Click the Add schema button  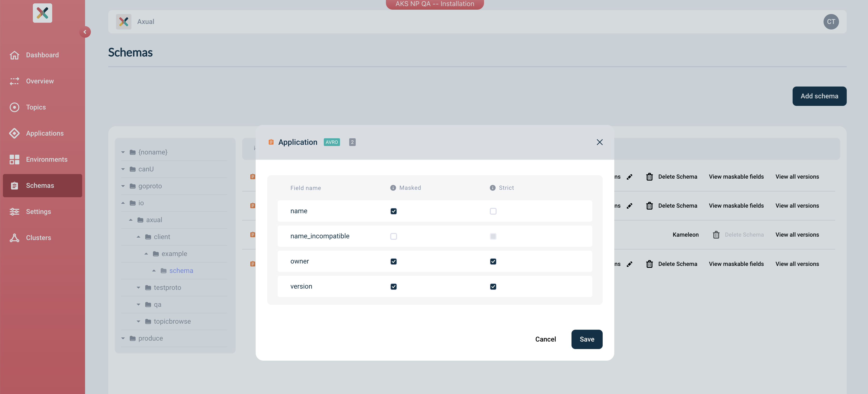(x=819, y=96)
